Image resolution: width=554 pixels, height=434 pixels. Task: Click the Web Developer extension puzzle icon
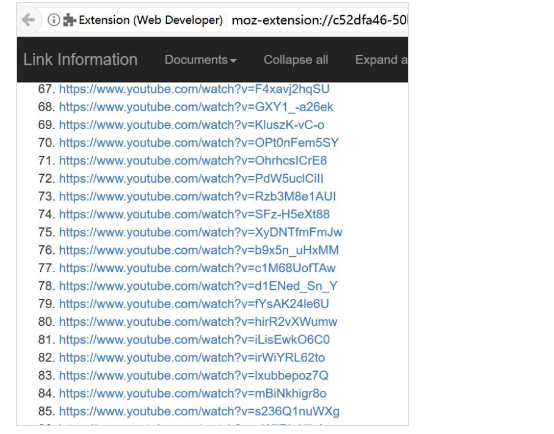70,20
